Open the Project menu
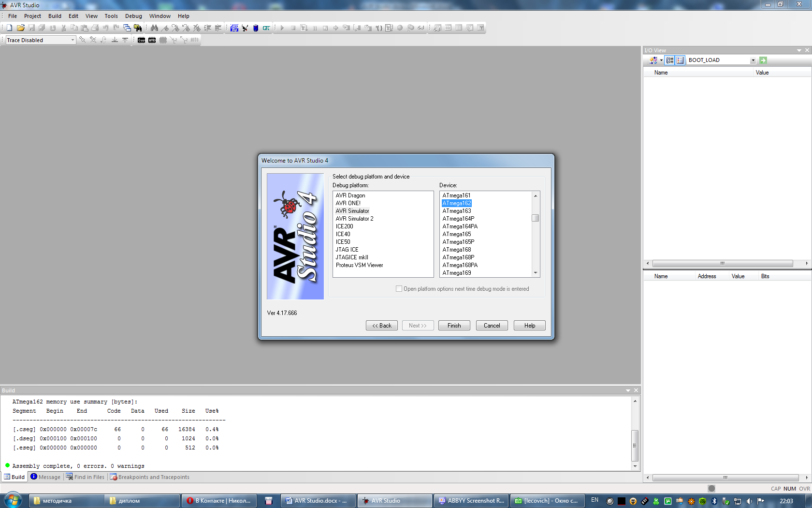This screenshot has height=508, width=812. click(32, 16)
